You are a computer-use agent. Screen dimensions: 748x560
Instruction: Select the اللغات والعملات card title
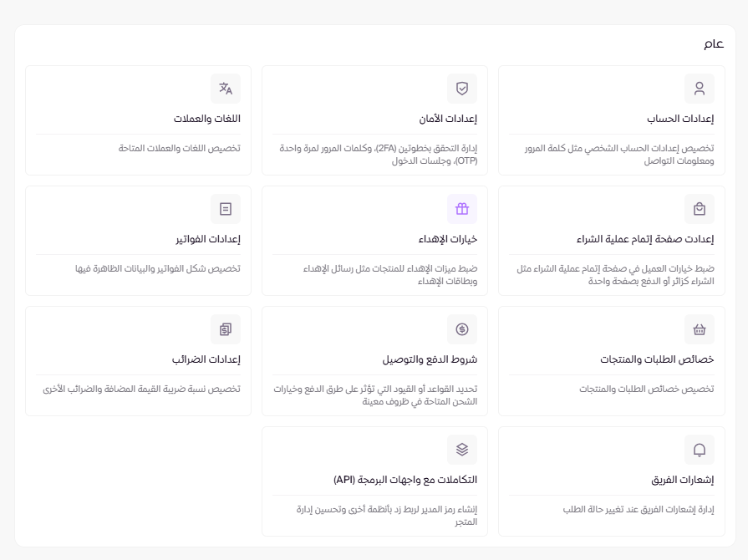[x=207, y=119]
